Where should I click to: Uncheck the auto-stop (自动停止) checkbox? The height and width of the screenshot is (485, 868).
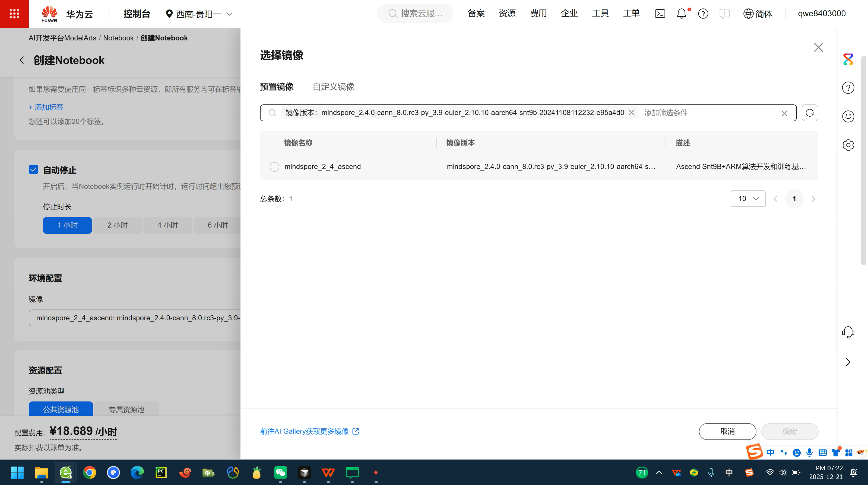coord(33,170)
